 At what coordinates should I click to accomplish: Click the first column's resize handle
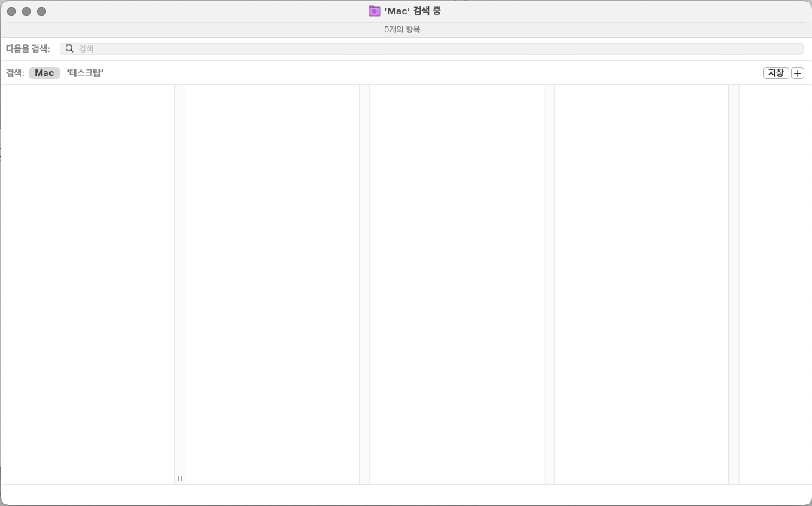[x=179, y=478]
